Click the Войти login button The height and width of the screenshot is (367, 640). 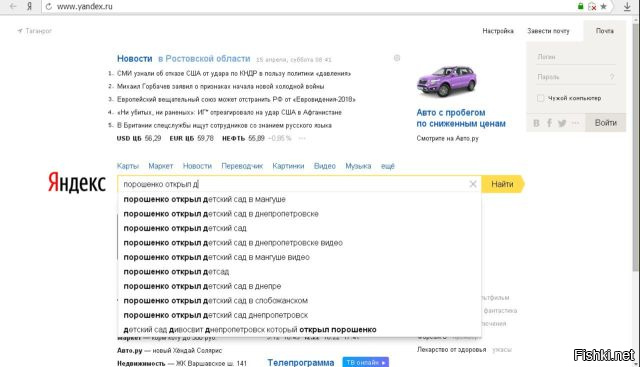click(x=606, y=122)
